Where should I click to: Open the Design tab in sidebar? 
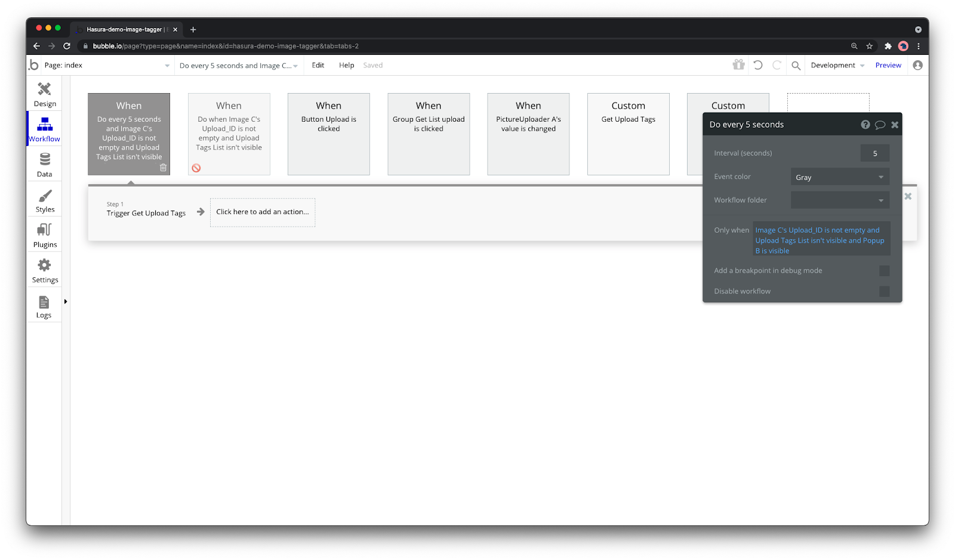(45, 94)
